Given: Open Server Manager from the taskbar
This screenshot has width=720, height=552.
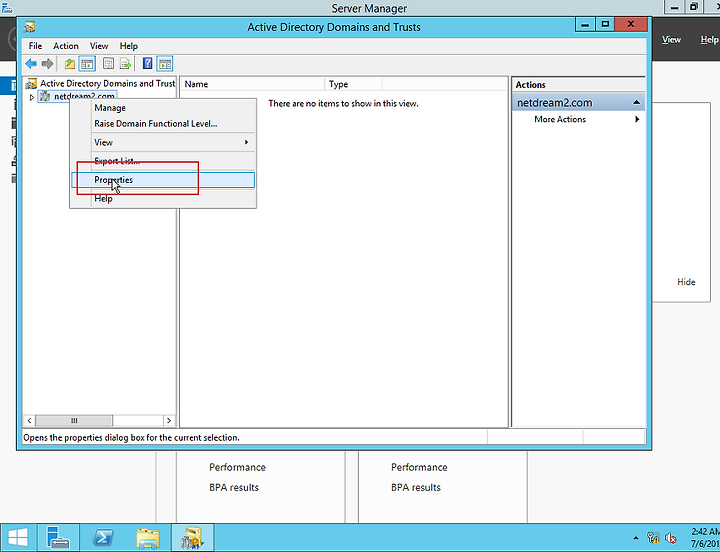Looking at the screenshot, I should 58,537.
